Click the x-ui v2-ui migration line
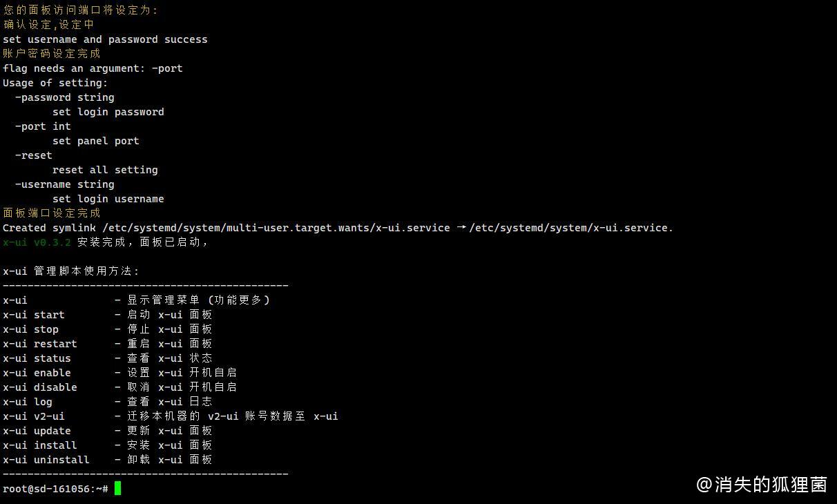Viewport: 837px width, 504px height. (171, 416)
